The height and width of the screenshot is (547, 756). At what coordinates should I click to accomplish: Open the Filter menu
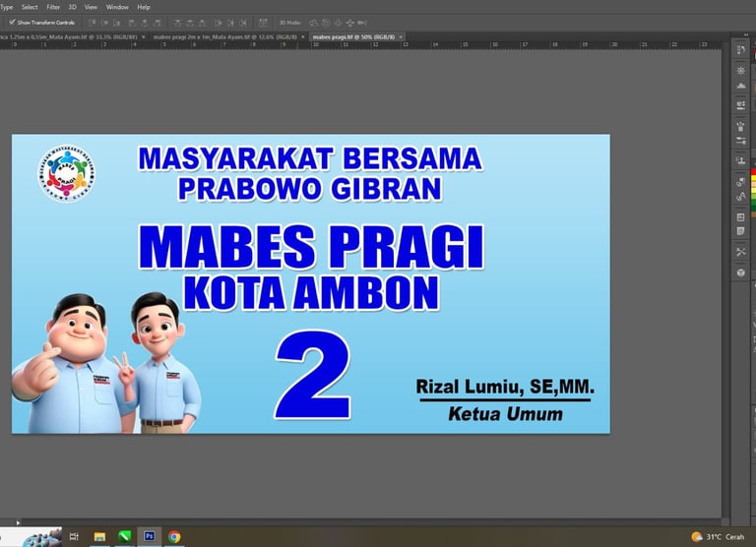coord(53,7)
